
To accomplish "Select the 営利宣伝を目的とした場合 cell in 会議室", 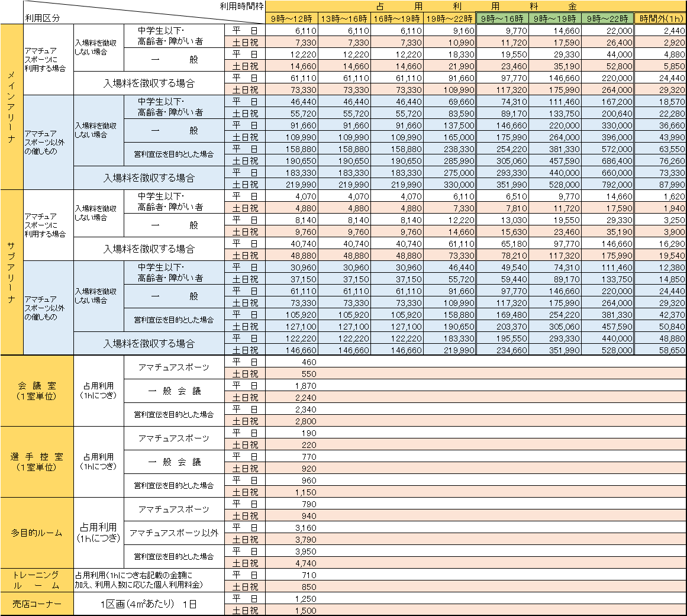I will tap(174, 415).
